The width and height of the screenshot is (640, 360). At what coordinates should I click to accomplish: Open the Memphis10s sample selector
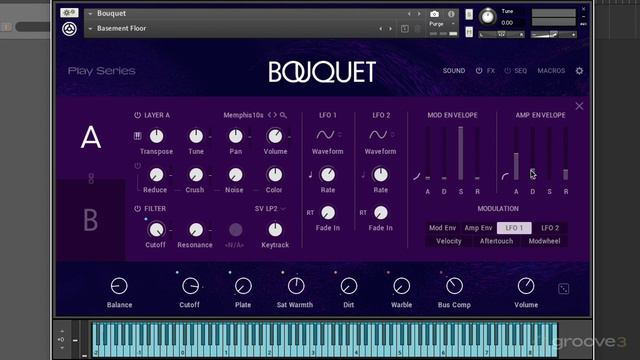(x=243, y=116)
